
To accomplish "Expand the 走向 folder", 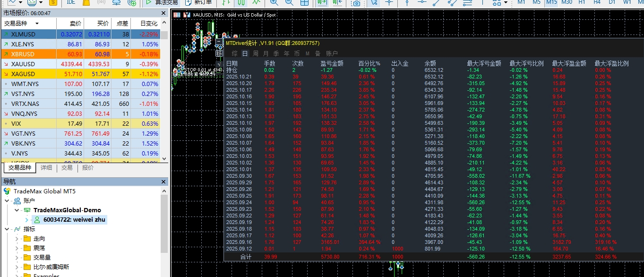I will click(x=17, y=238).
